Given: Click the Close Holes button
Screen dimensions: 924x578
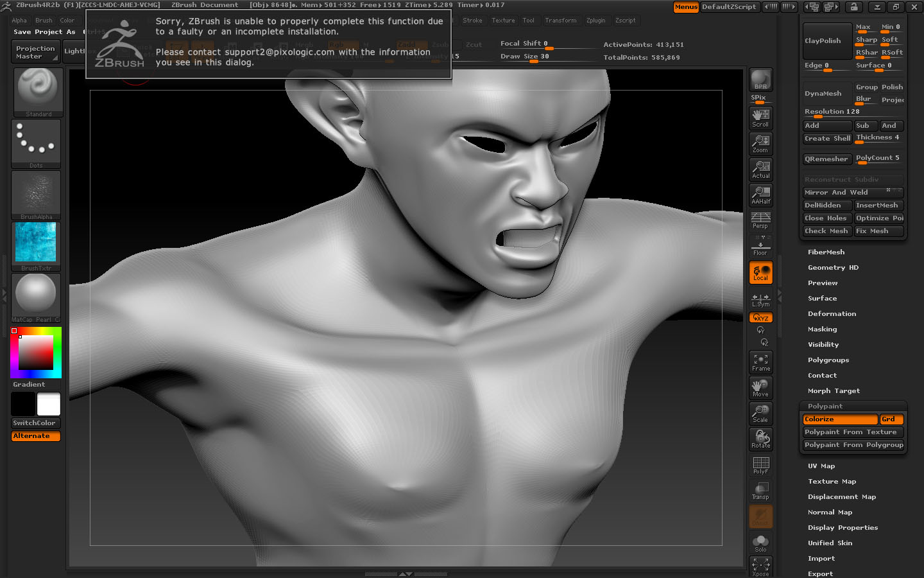Looking at the screenshot, I should 827,218.
